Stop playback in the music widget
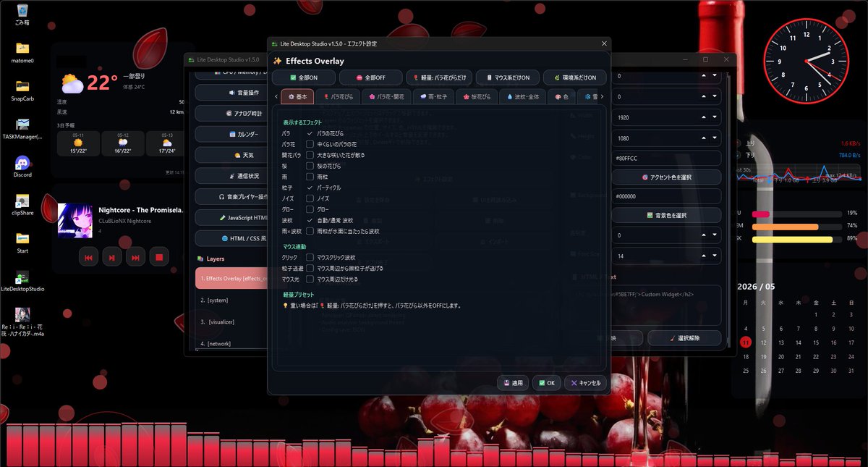The height and width of the screenshot is (467, 868). (x=159, y=256)
